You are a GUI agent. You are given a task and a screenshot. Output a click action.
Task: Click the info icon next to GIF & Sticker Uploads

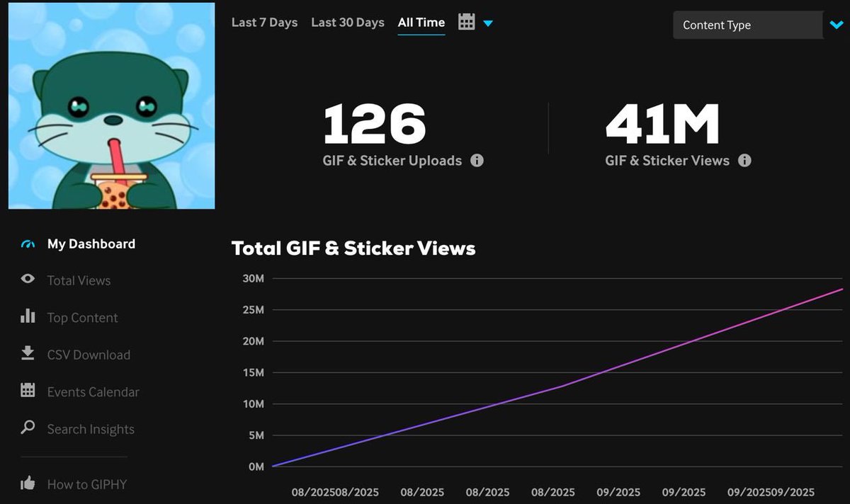(477, 161)
